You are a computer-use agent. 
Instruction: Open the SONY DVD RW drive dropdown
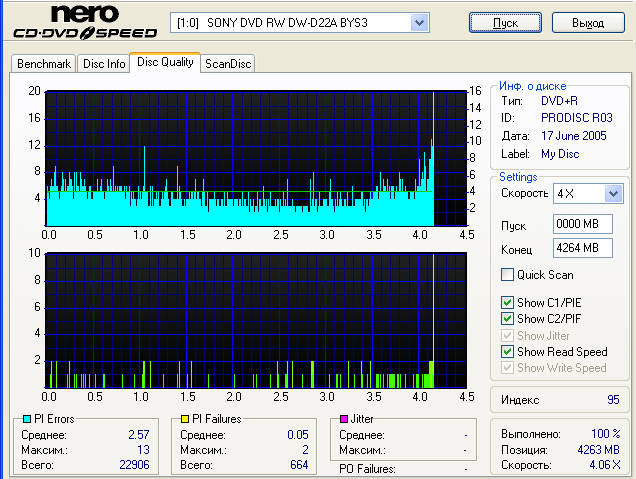420,22
